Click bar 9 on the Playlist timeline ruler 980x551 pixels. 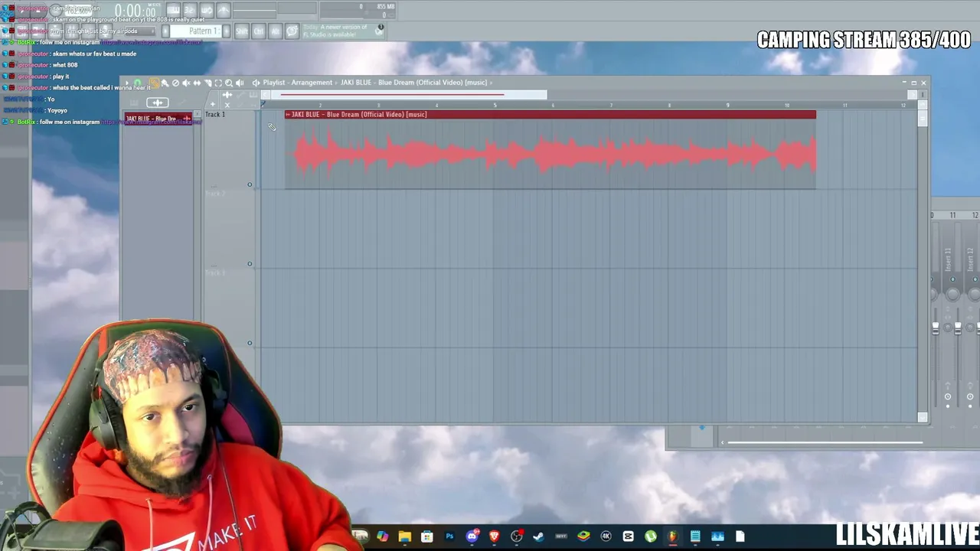click(x=727, y=105)
